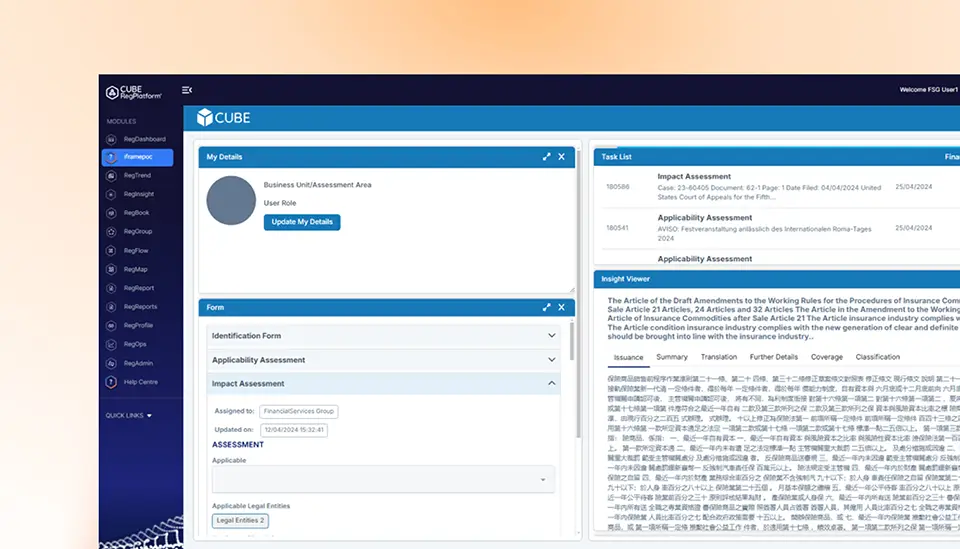Collapse the sidebar with the menu toggle icon

(187, 90)
